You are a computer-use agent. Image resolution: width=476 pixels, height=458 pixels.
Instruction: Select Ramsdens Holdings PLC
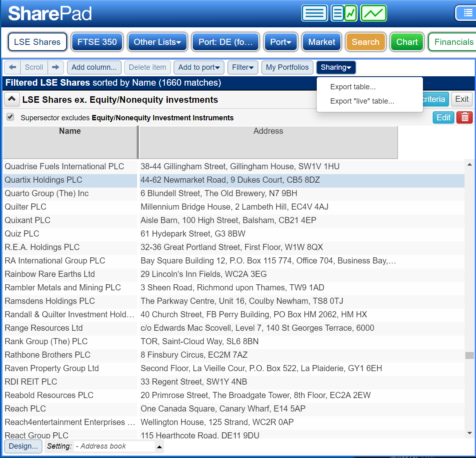[x=234, y=301]
